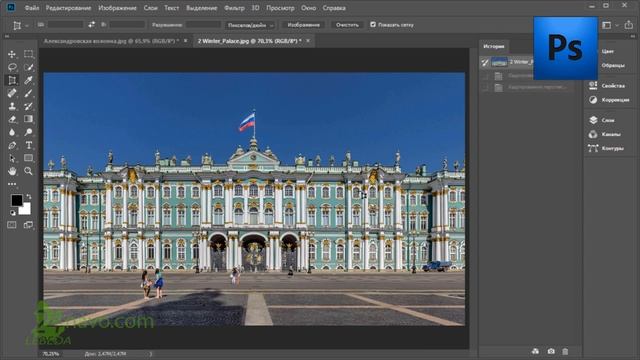Click the Очистить button
The image size is (640, 360).
[347, 25]
